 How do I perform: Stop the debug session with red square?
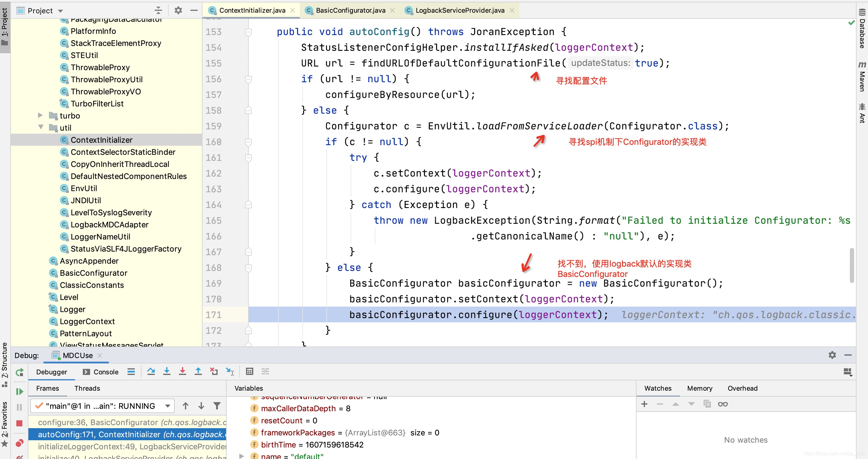coord(20,423)
